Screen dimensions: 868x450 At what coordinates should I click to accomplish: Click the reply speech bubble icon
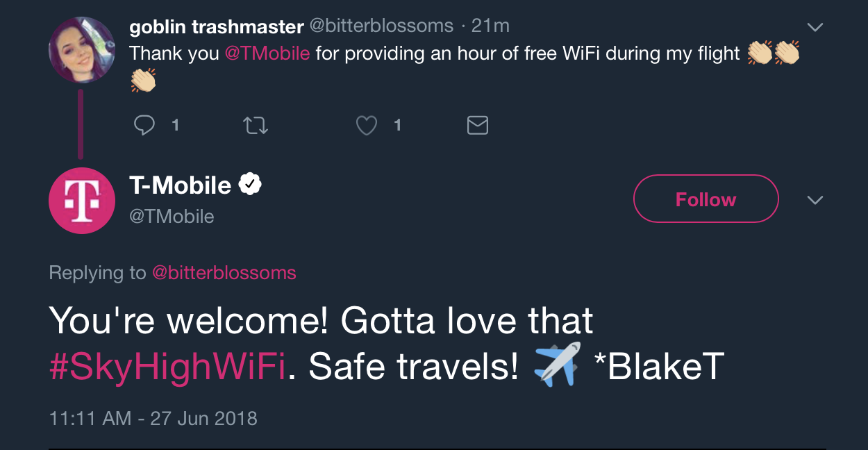click(x=144, y=125)
